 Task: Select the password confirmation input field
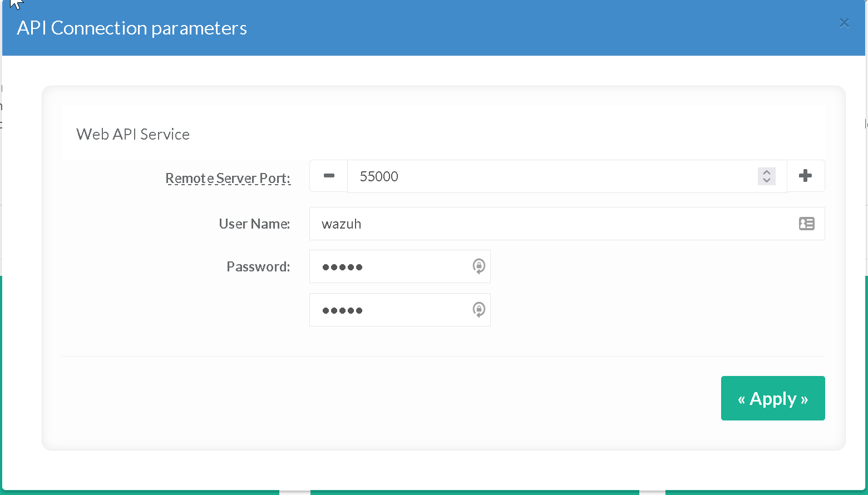pos(389,310)
